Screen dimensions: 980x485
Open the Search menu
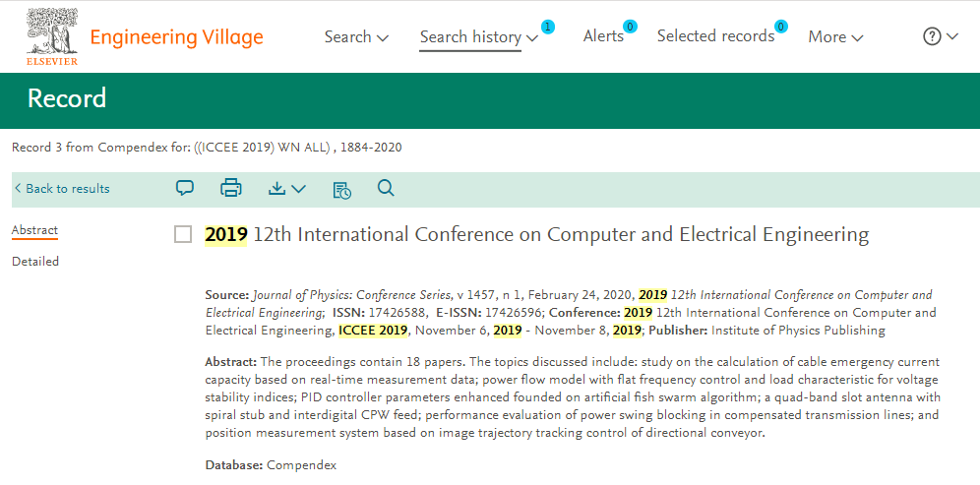tap(356, 36)
